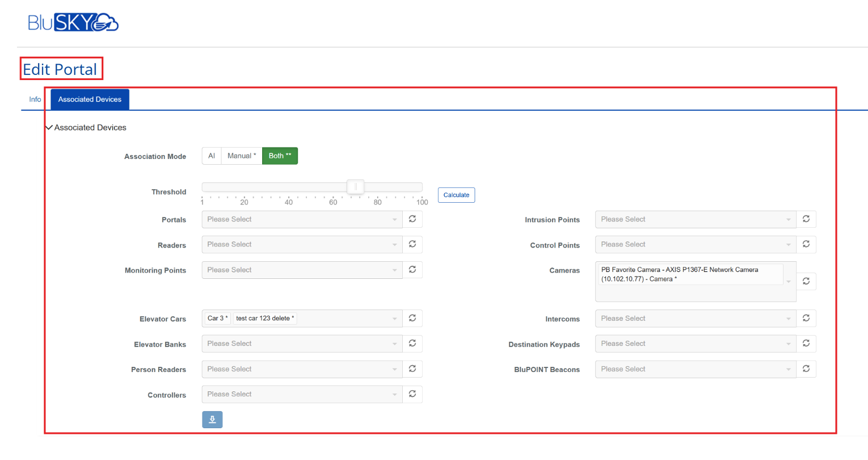Reload the BluPOINT Beacons list
This screenshot has width=868, height=460.
coord(806,369)
